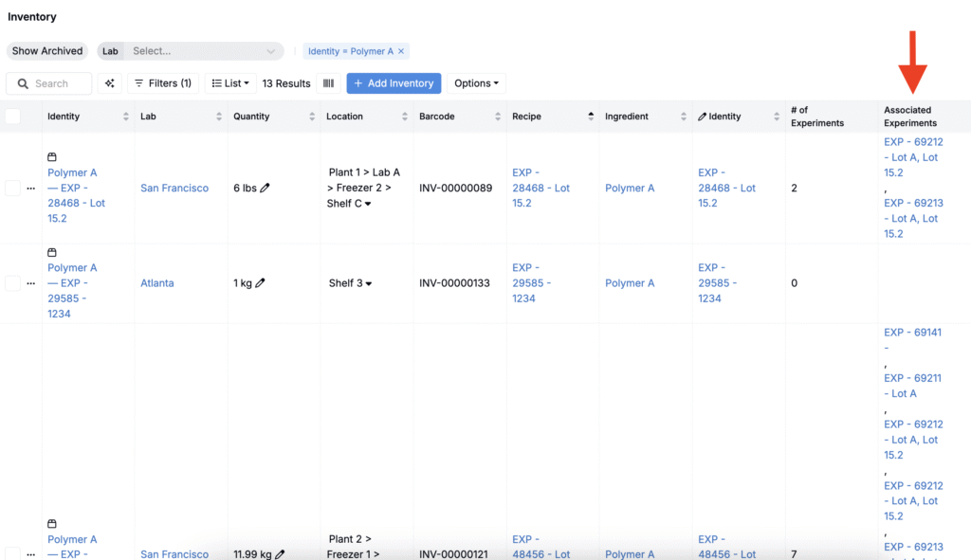The width and height of the screenshot is (971, 560).
Task: Open the Filters (1) panel
Action: tap(163, 83)
